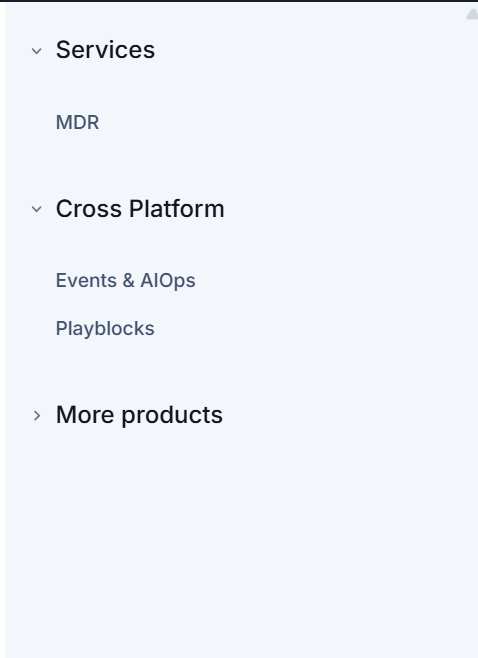Click the right-pointing chevron beside More products

37,415
